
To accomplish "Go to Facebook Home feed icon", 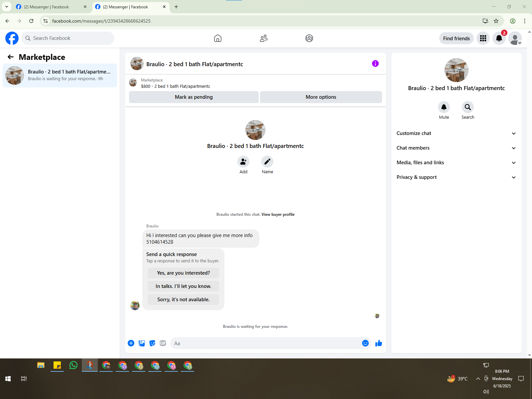I will coord(218,38).
